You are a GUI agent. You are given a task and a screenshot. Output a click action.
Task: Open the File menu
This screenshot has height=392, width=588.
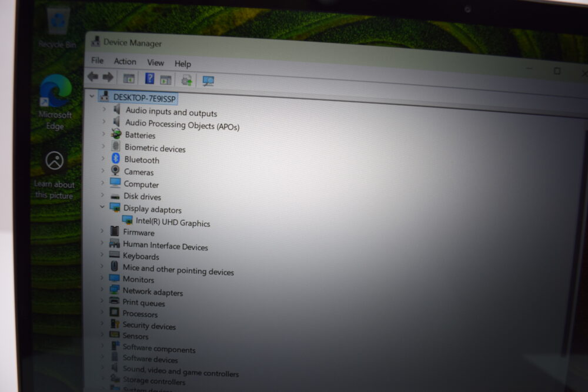click(x=97, y=61)
